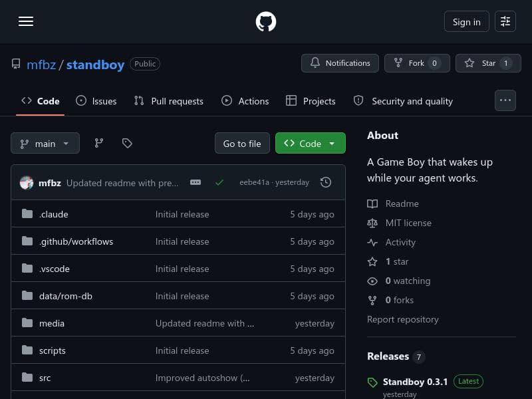Screen dimensions: 532x399
Task: Click the Notifications bell button
Action: 340,63
